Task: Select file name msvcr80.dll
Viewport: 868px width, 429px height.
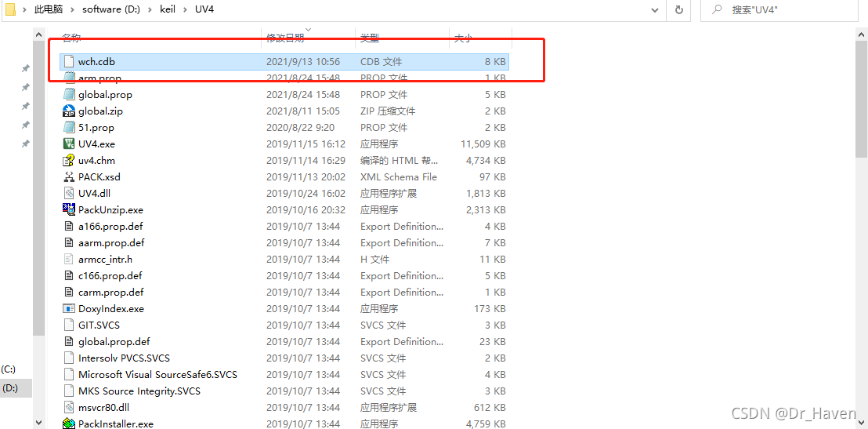Action: pyautogui.click(x=102, y=407)
